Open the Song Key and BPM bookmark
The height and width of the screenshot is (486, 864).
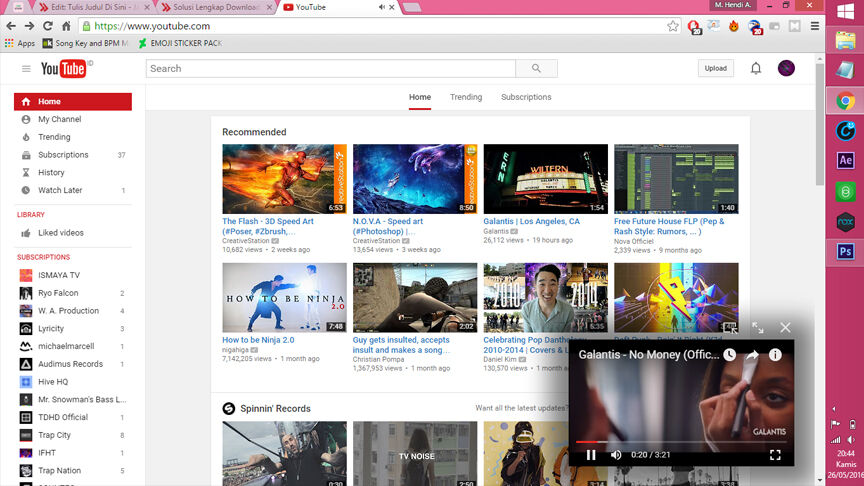point(86,43)
